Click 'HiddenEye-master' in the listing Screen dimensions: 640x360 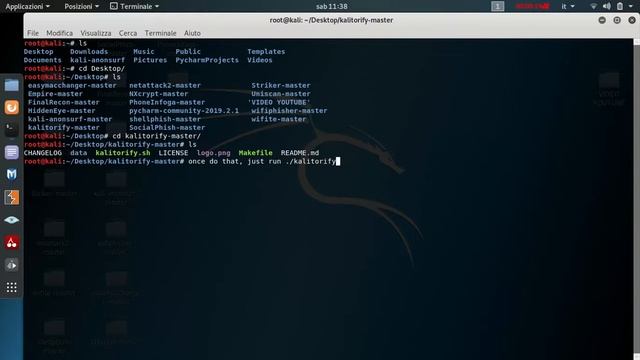coord(61,111)
